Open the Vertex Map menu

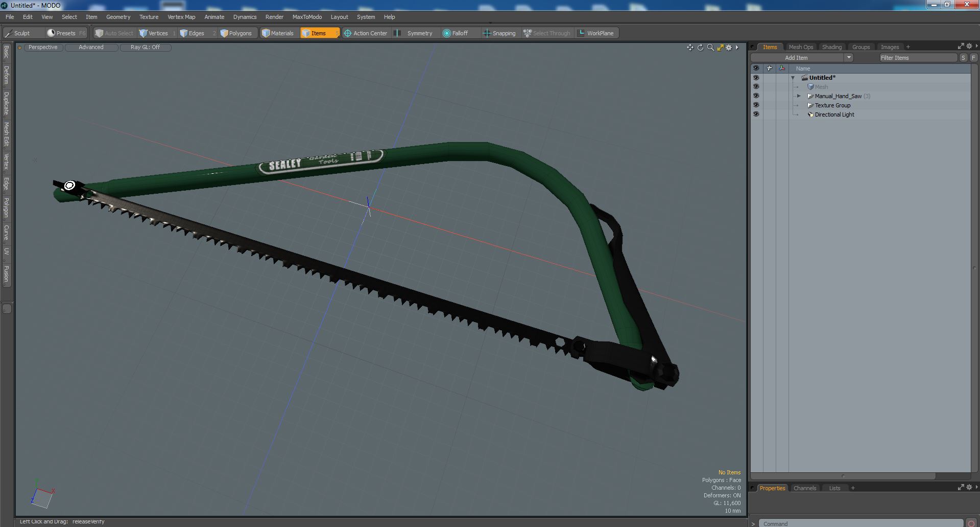[x=181, y=17]
